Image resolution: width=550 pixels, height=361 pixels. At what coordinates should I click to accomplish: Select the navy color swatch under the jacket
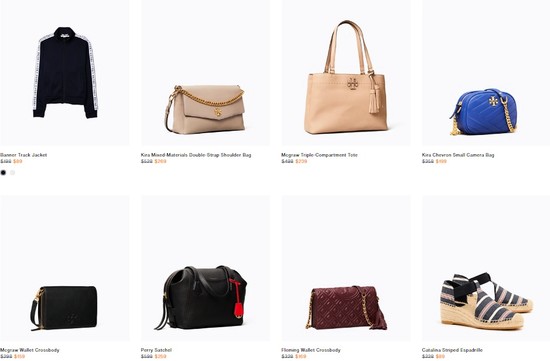(x=4, y=173)
